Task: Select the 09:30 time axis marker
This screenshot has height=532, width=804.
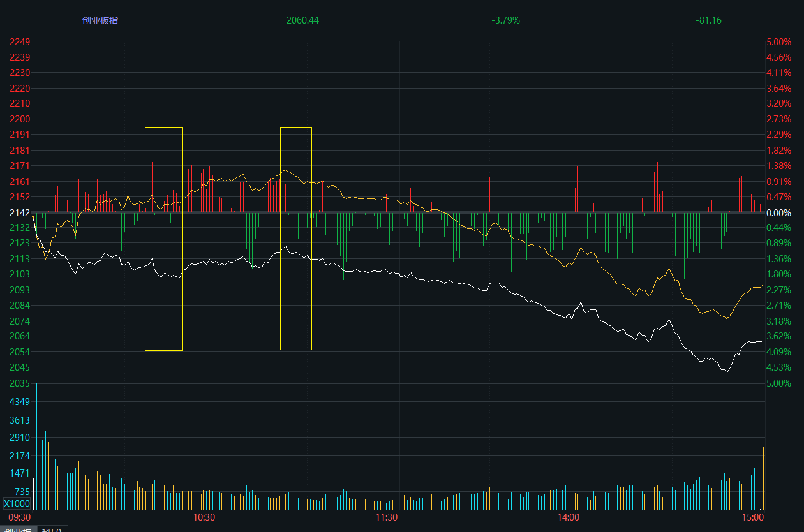Action: (19, 517)
